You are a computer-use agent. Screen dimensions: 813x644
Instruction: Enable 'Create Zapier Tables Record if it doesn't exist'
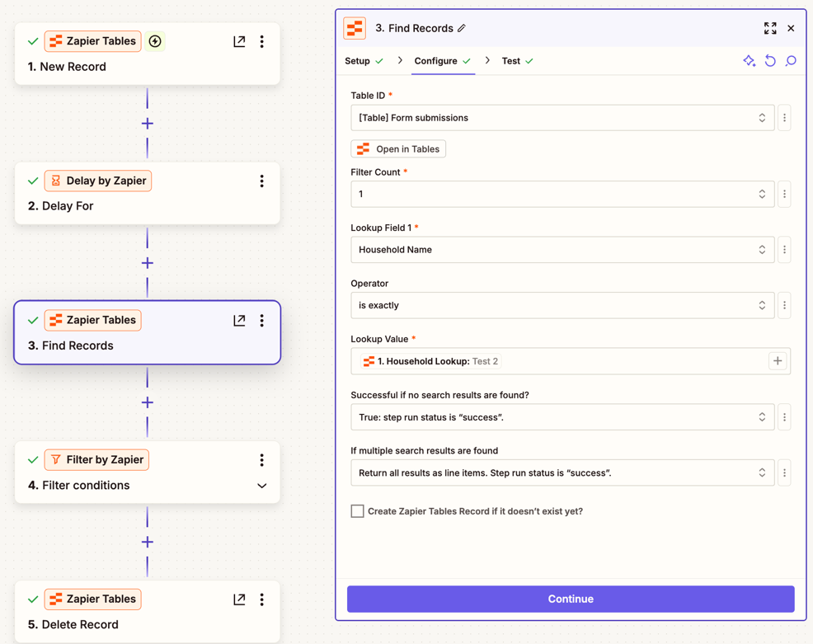tap(357, 511)
